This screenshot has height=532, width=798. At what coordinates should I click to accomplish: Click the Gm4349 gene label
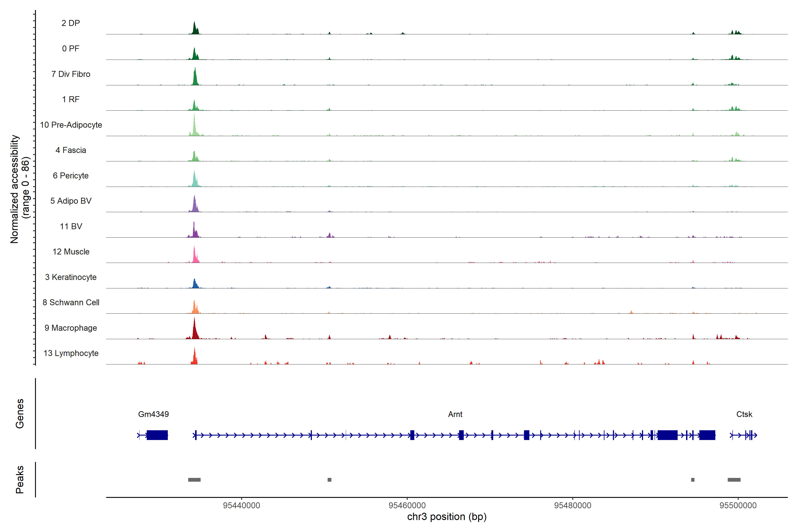[153, 414]
